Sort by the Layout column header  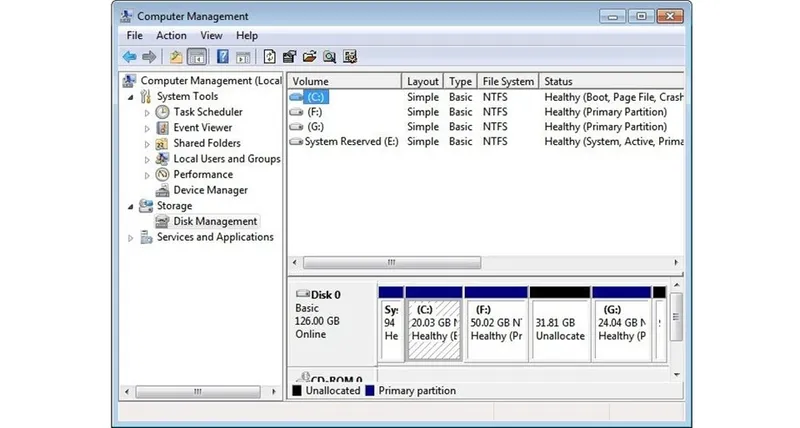pyautogui.click(x=422, y=81)
